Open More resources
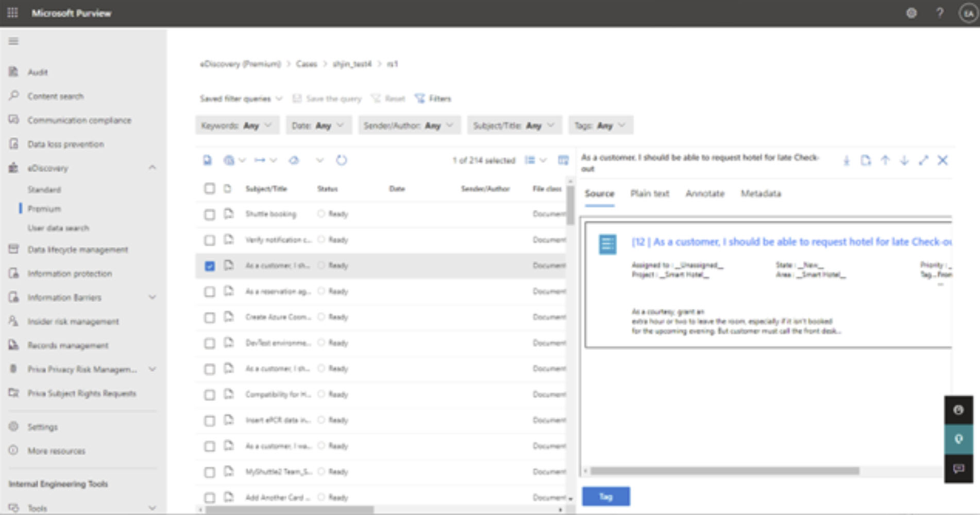The width and height of the screenshot is (980, 515). tap(57, 451)
